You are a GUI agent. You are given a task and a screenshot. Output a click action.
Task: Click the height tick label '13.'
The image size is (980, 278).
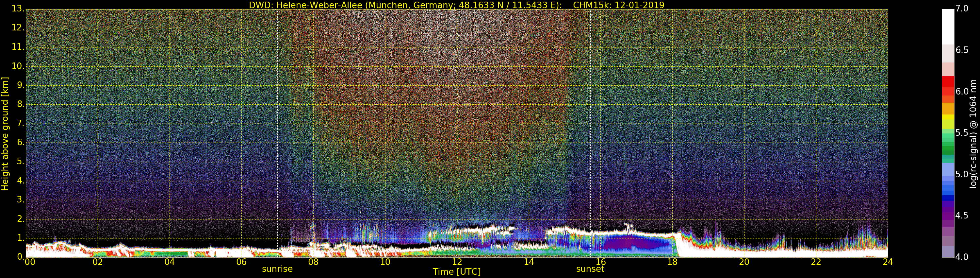click(18, 9)
